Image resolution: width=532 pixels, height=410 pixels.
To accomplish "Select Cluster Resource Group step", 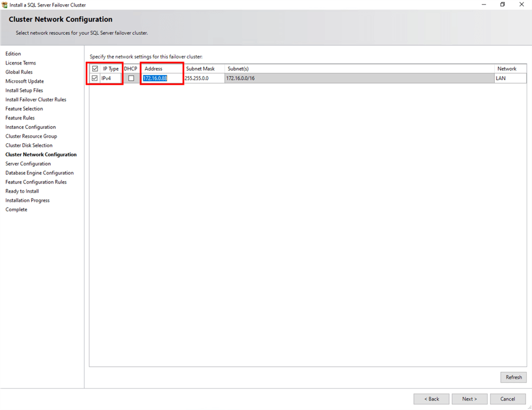I will point(31,136).
